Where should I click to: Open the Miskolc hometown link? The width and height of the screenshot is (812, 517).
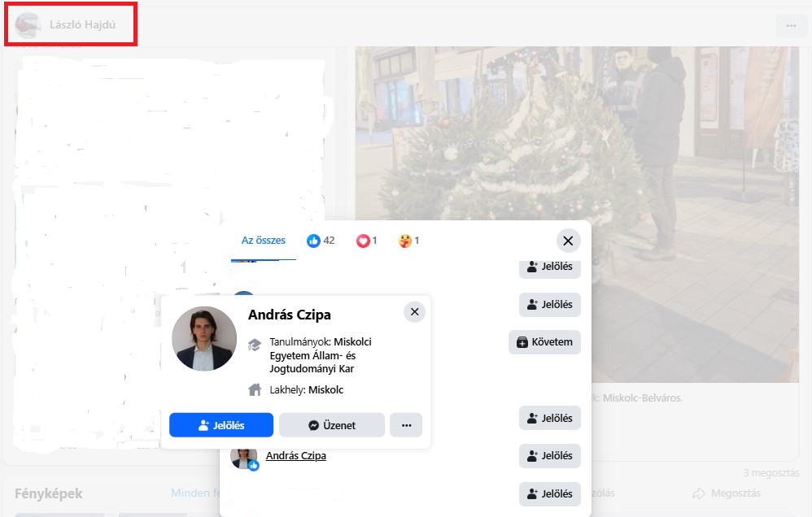326,390
